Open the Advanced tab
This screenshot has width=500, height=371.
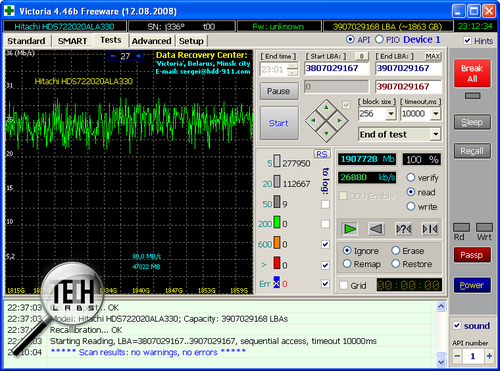coord(151,41)
